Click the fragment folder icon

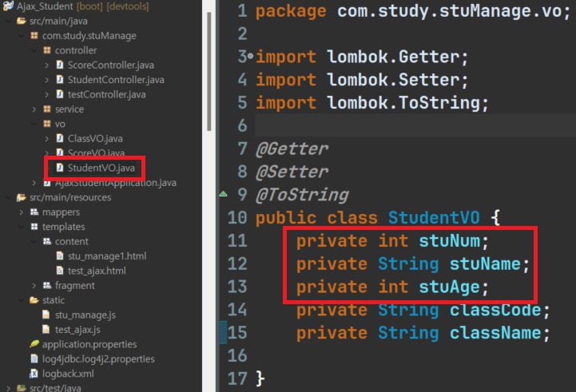click(47, 286)
